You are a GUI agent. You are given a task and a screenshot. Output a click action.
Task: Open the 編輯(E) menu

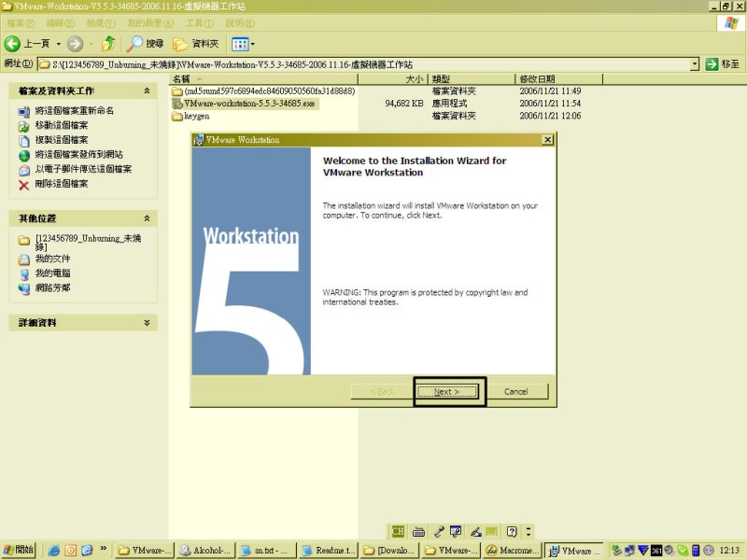coord(60,23)
